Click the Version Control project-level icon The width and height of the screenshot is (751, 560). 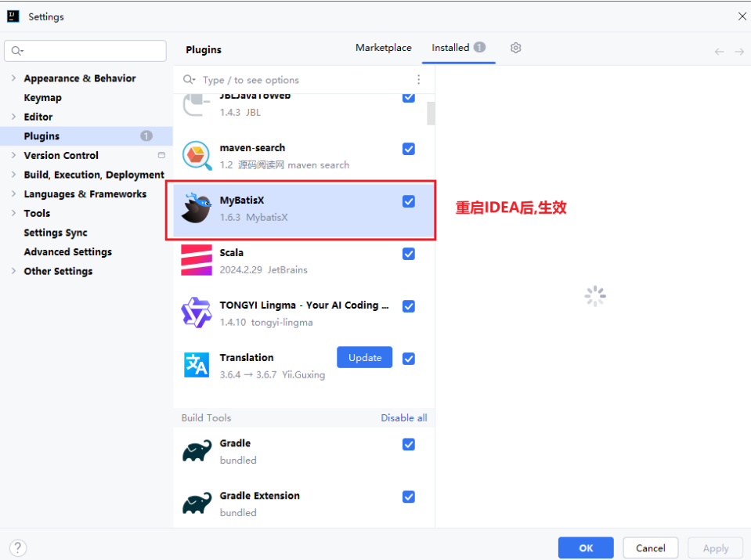tap(161, 155)
